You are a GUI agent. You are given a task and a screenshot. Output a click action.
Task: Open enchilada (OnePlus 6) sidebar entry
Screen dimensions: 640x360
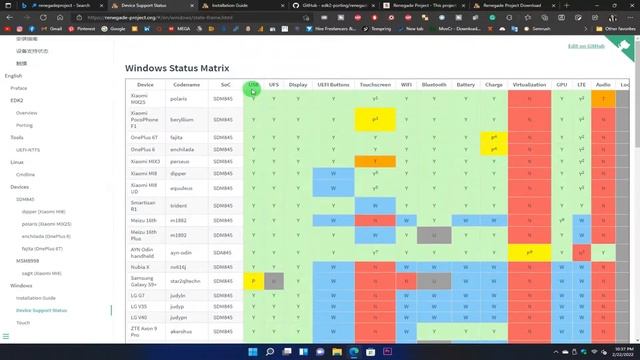click(x=46, y=236)
